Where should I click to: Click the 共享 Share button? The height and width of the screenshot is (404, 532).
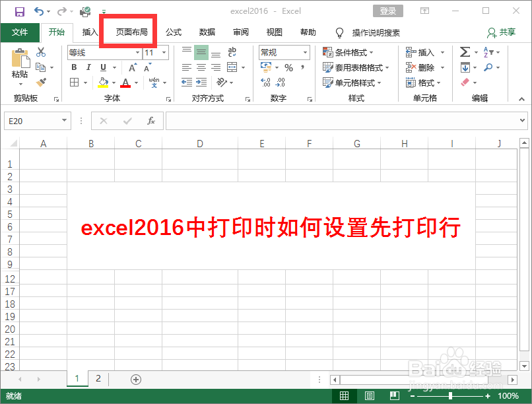[502, 32]
